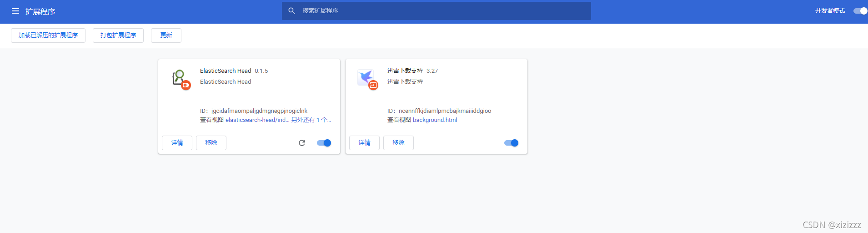Image resolution: width=868 pixels, height=233 pixels.
Task: Click 开发者模式 label
Action: [x=830, y=11]
